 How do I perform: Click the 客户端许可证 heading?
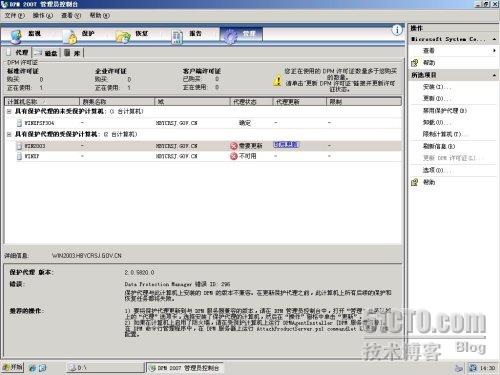click(x=201, y=71)
